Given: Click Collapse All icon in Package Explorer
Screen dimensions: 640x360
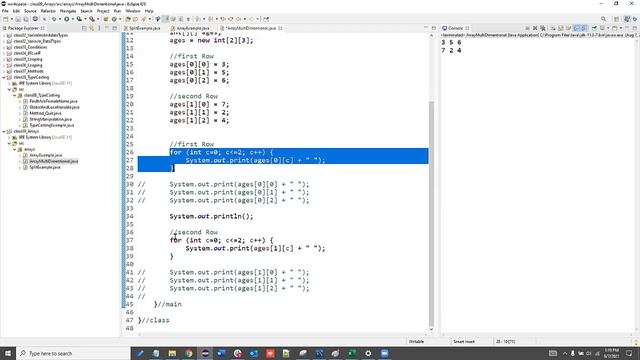Looking at the screenshot, I should click(x=84, y=28).
